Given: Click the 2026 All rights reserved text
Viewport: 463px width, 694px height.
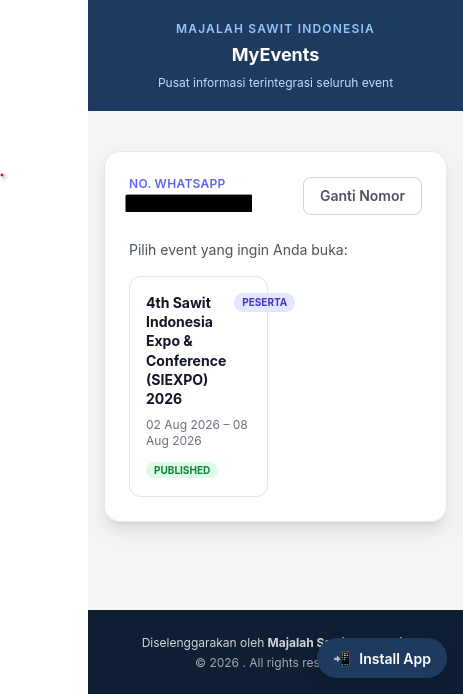Looking at the screenshot, I should point(257,663).
